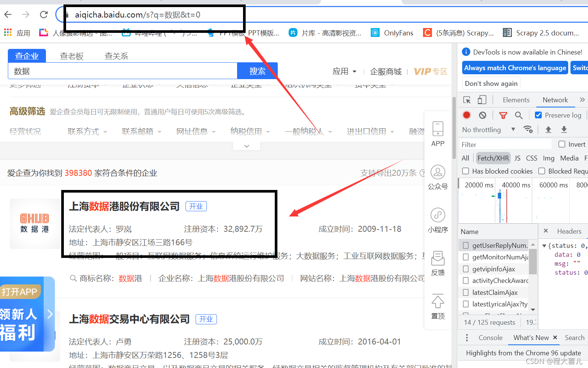Viewport: 588px width, 368px height.
Task: Expand the 进出口信用 filter dropdown
Action: point(370,131)
